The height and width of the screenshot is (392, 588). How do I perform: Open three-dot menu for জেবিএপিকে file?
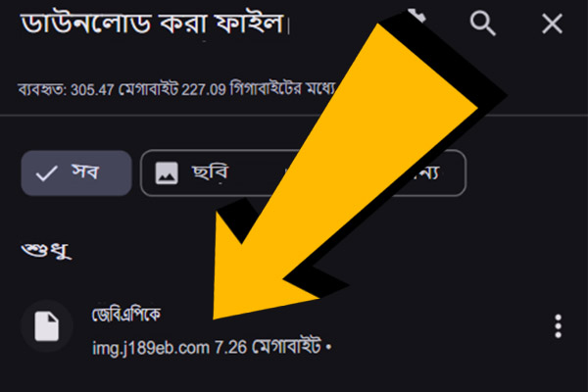point(558,326)
